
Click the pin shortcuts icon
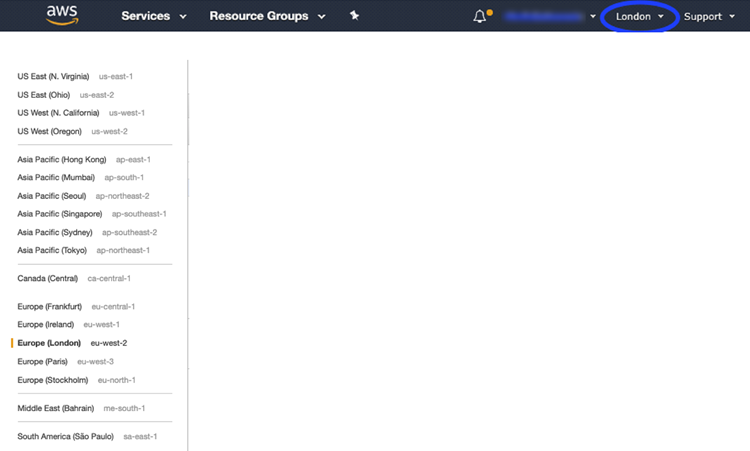[x=354, y=16]
